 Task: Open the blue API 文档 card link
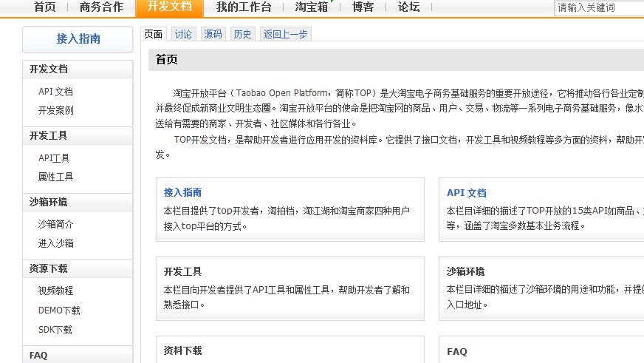point(467,193)
